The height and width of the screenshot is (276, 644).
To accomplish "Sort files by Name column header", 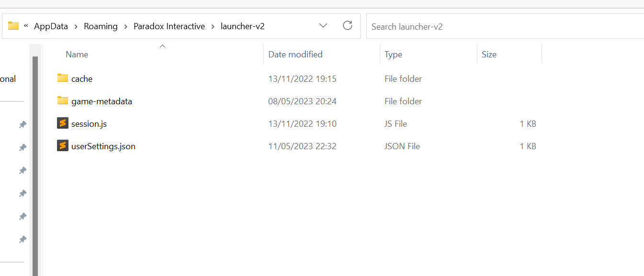I will (77, 55).
